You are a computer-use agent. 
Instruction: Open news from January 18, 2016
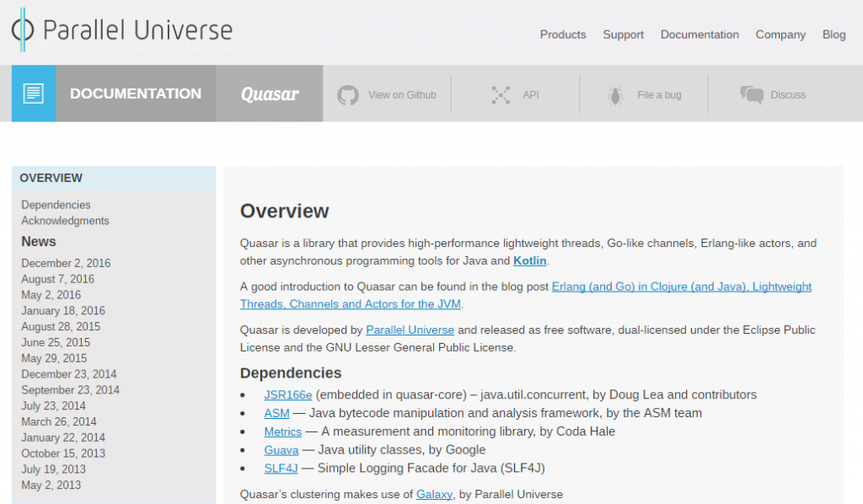(62, 311)
